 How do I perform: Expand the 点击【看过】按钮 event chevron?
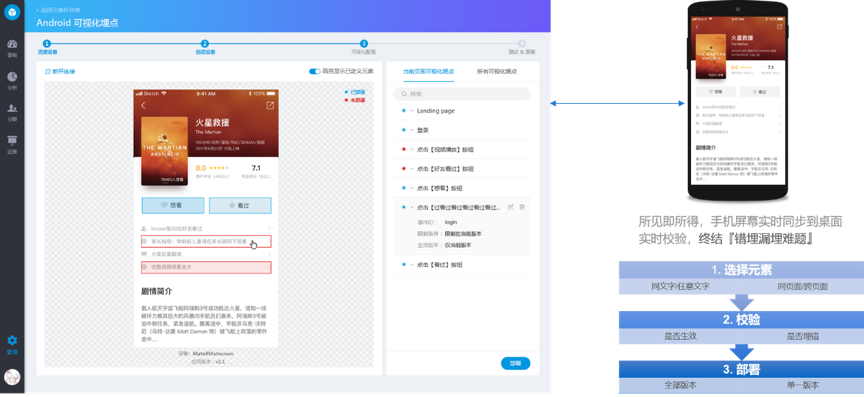[412, 265]
